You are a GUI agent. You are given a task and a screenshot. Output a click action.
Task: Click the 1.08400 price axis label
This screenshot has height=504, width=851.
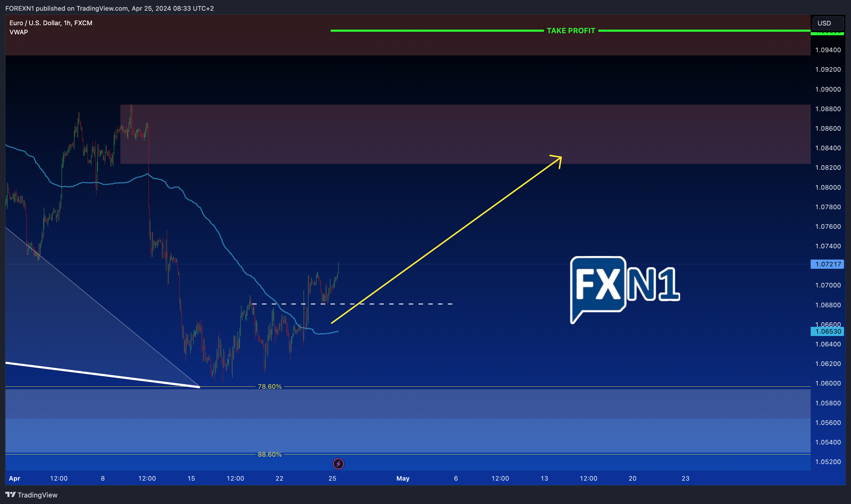click(828, 148)
